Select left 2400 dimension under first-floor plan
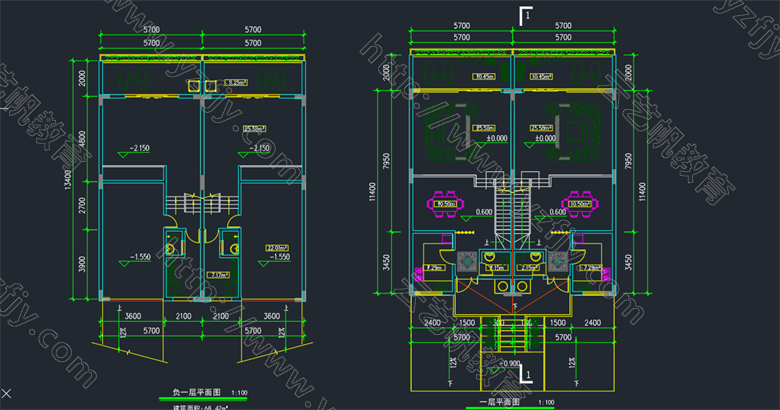 point(432,322)
